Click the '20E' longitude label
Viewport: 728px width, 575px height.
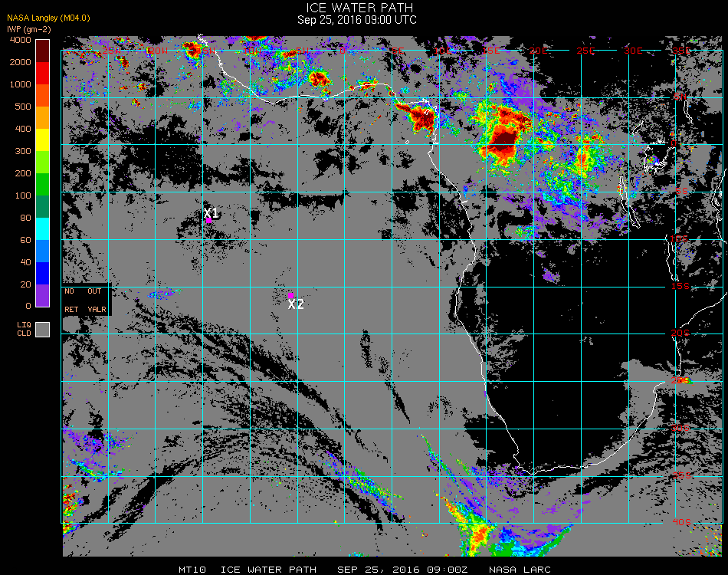click(x=538, y=51)
